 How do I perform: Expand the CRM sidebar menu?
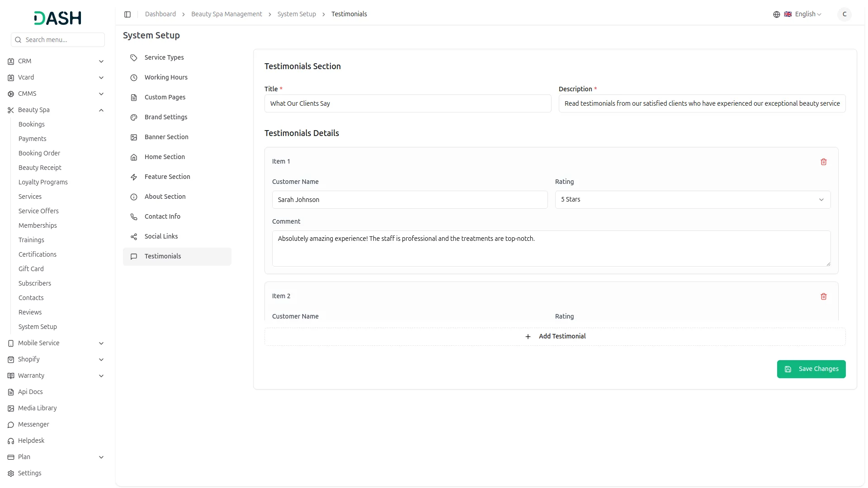(101, 61)
